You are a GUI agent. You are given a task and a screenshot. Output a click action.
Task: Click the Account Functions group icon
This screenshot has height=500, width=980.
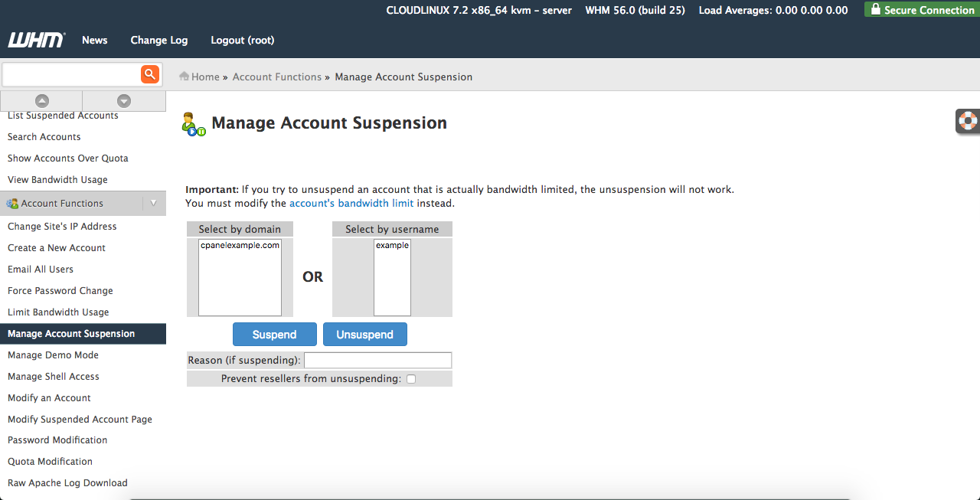(12, 204)
